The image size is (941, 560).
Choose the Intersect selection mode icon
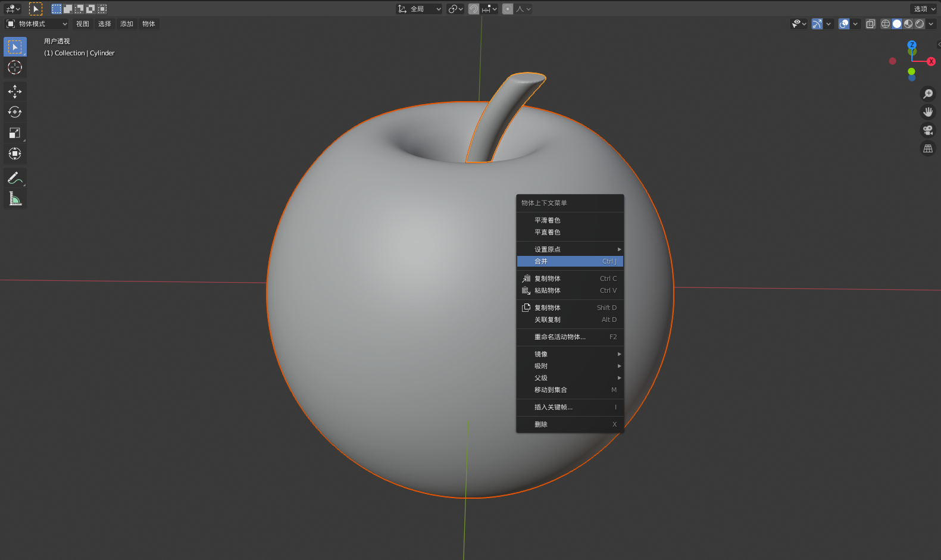(x=102, y=9)
